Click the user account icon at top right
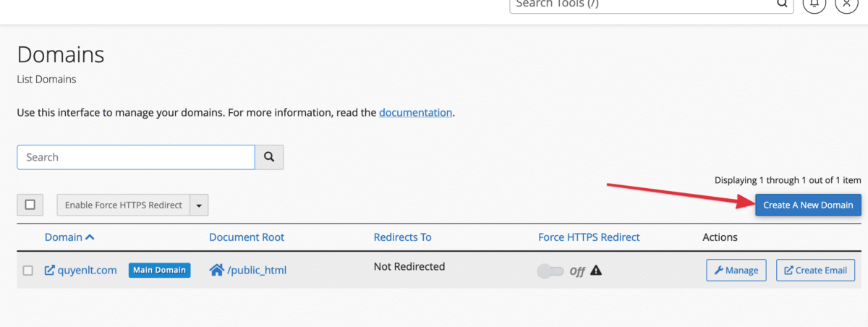This screenshot has height=327, width=868. point(847,4)
